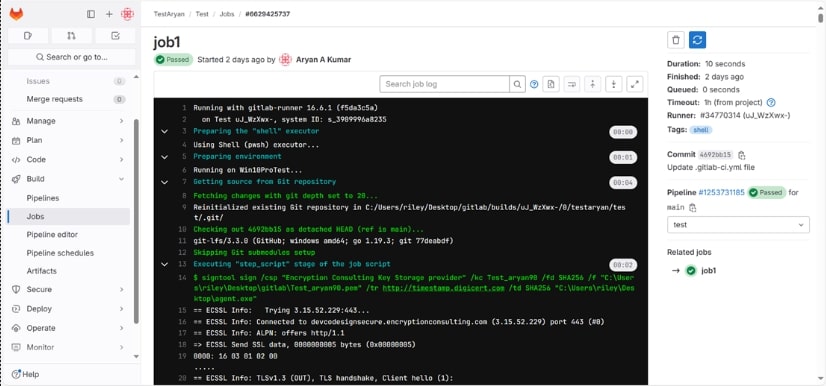Click TestAryan breadcrumb link
The image size is (826, 386).
(x=169, y=14)
